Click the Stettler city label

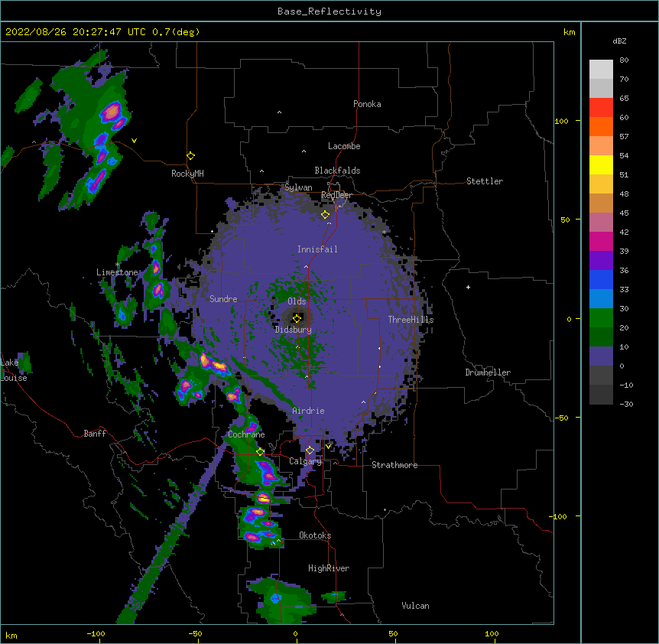[x=484, y=181]
